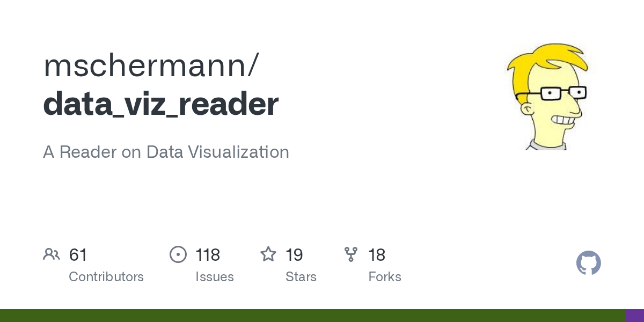Open the cartoon avatar with glasses
This screenshot has height=322, width=644.
tap(547, 97)
